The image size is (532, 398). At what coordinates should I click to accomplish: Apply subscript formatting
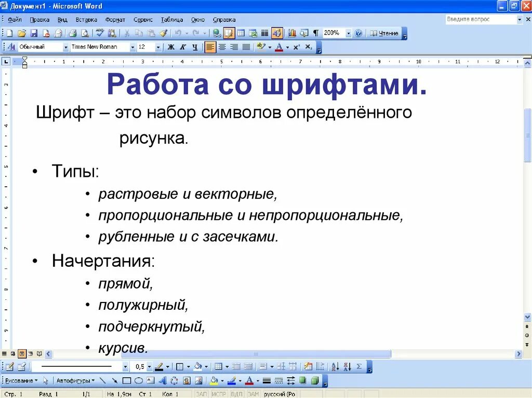click(309, 47)
